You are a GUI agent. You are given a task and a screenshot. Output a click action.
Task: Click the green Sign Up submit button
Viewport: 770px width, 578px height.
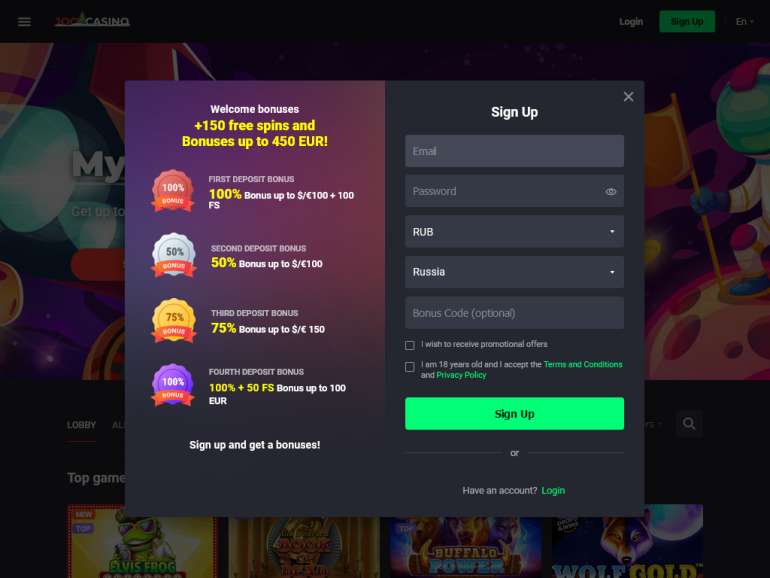click(514, 413)
